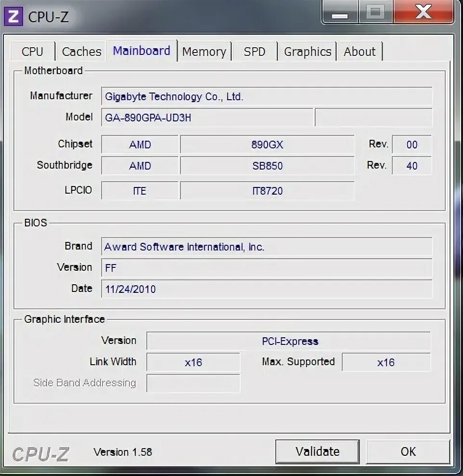
Task: Click the Graphic Interface Version PCI-Express field
Action: tap(288, 341)
